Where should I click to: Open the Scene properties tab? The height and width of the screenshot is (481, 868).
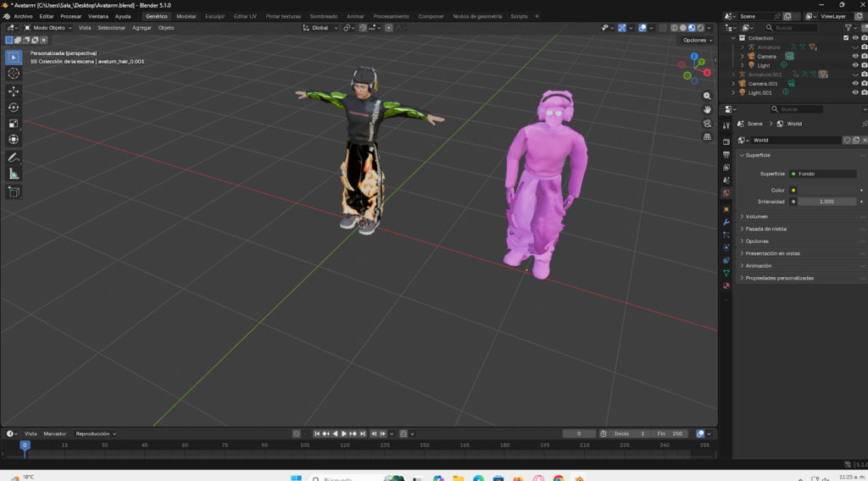726,180
